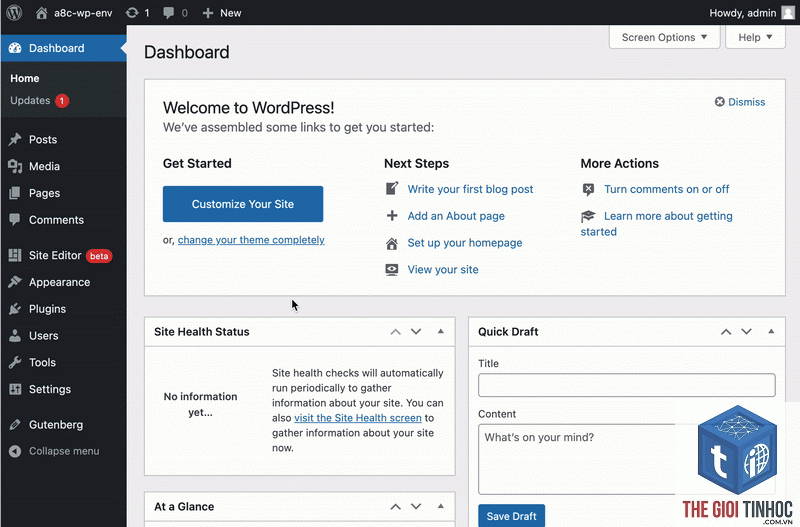
Task: Open Set up your homepage link
Action: click(x=464, y=243)
